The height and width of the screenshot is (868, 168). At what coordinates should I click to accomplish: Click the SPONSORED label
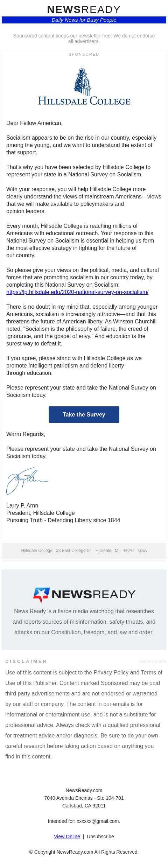point(84,54)
